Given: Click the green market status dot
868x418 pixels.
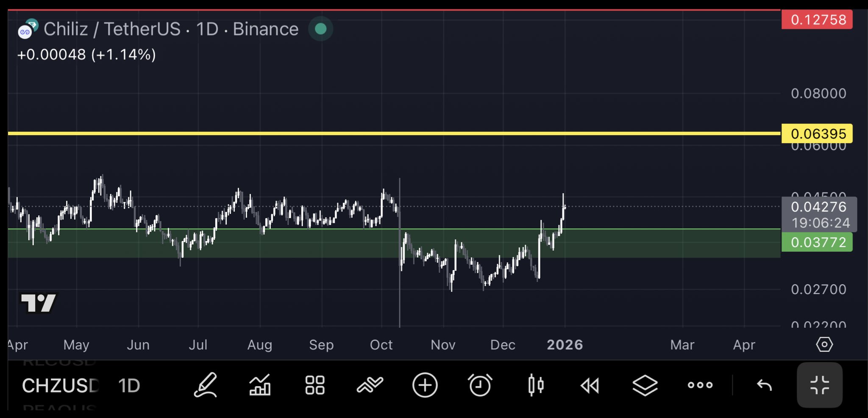Looking at the screenshot, I should click(320, 29).
